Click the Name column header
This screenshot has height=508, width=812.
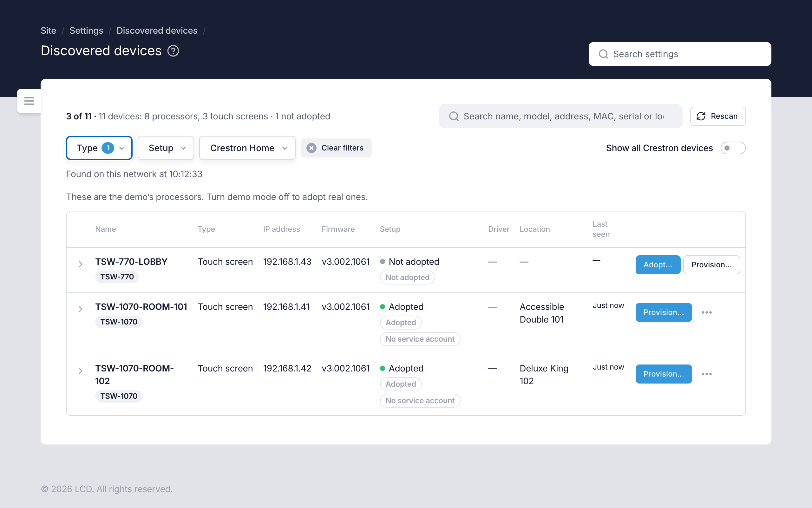tap(105, 229)
